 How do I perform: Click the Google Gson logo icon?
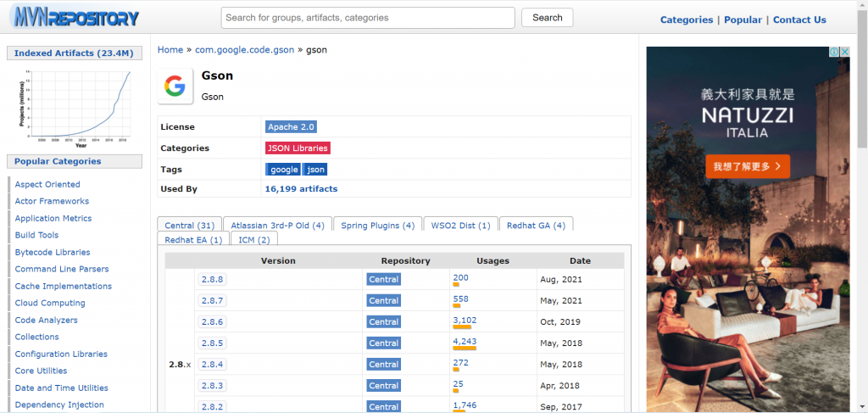coord(175,86)
